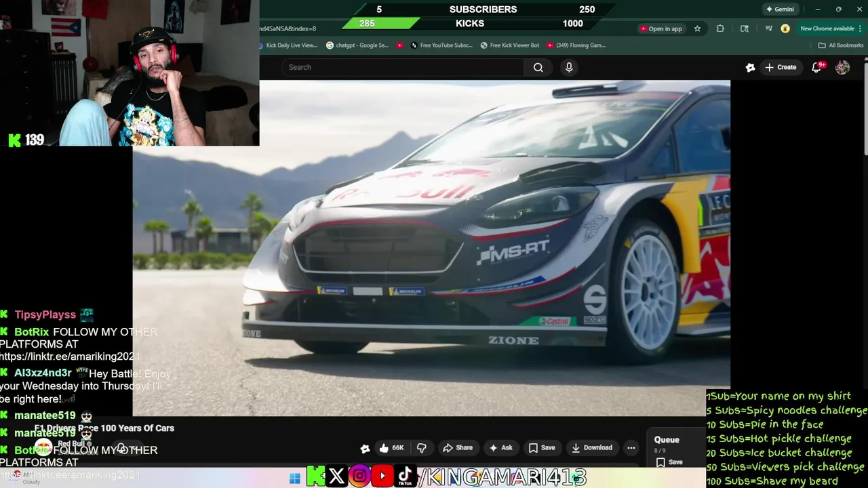Save the Queue playlist
The height and width of the screenshot is (488, 868).
click(669, 462)
